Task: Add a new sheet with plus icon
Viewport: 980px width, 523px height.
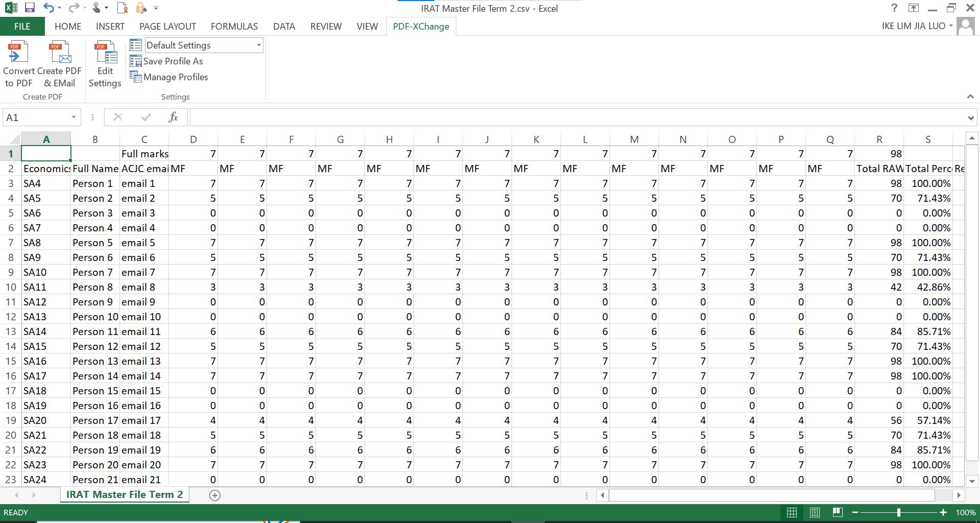Action: point(215,495)
